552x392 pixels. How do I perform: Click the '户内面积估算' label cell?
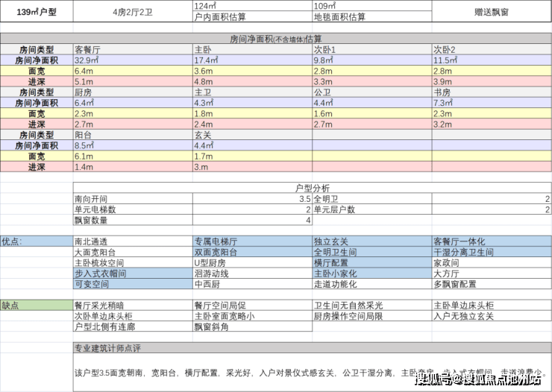(x=252, y=16)
